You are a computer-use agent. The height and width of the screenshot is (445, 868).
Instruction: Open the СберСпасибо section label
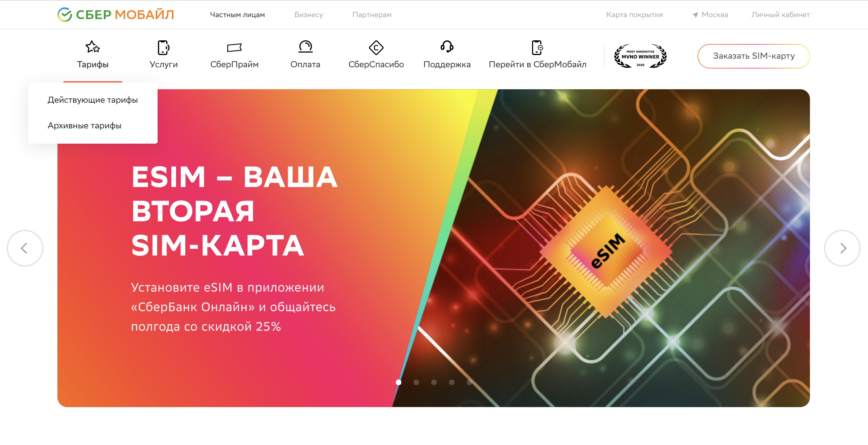click(376, 64)
